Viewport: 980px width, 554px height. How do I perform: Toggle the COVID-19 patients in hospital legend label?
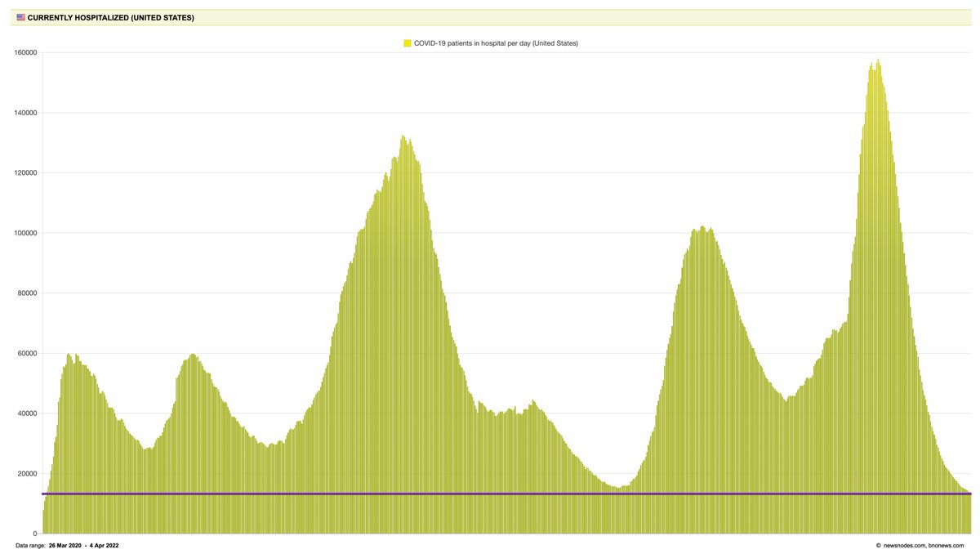496,43
